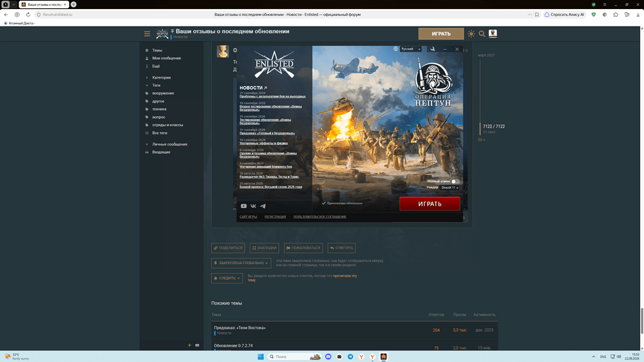
Task: Open VK icon in launcher
Action: pos(253,206)
